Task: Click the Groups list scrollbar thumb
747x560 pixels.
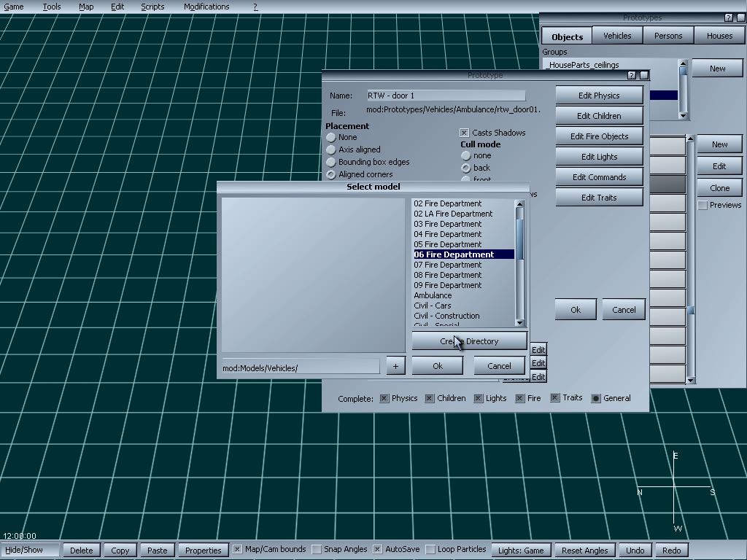Action: click(x=683, y=71)
